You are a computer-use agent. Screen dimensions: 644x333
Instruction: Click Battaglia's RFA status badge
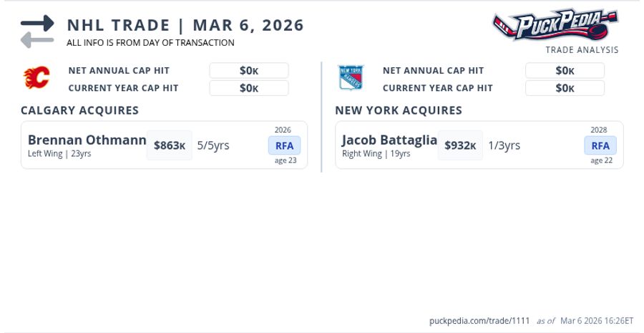[x=600, y=145]
